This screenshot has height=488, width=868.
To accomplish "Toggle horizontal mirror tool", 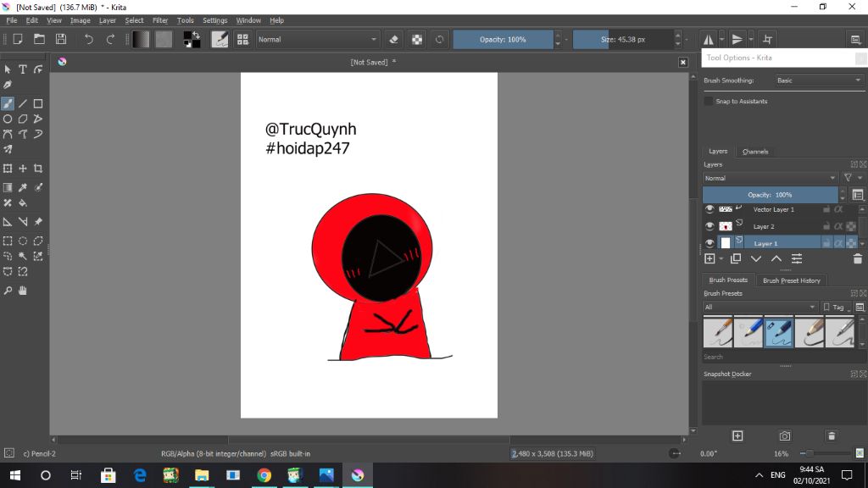I will (709, 39).
